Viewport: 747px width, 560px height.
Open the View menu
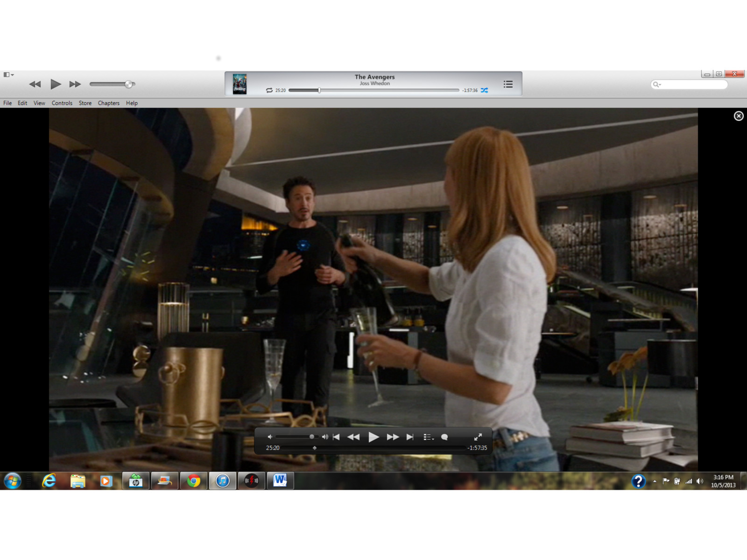[x=39, y=103]
